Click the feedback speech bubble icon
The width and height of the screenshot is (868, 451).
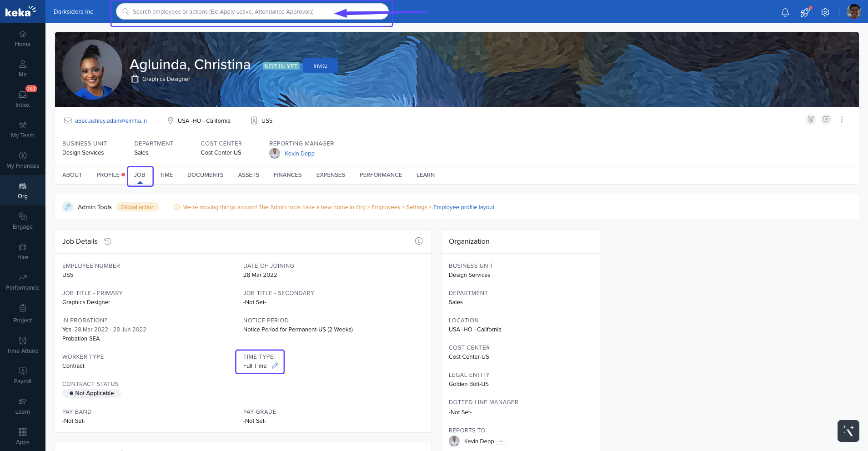tap(826, 120)
